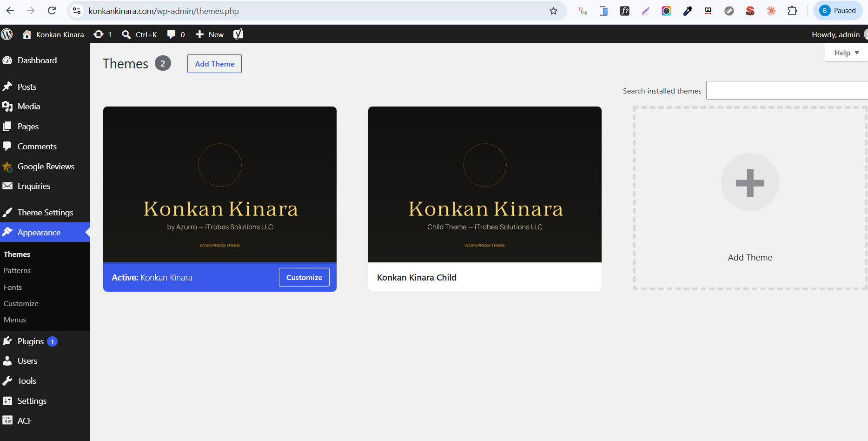Open the Themes submenu item
Screen dimensions: 868x441
click(17, 254)
